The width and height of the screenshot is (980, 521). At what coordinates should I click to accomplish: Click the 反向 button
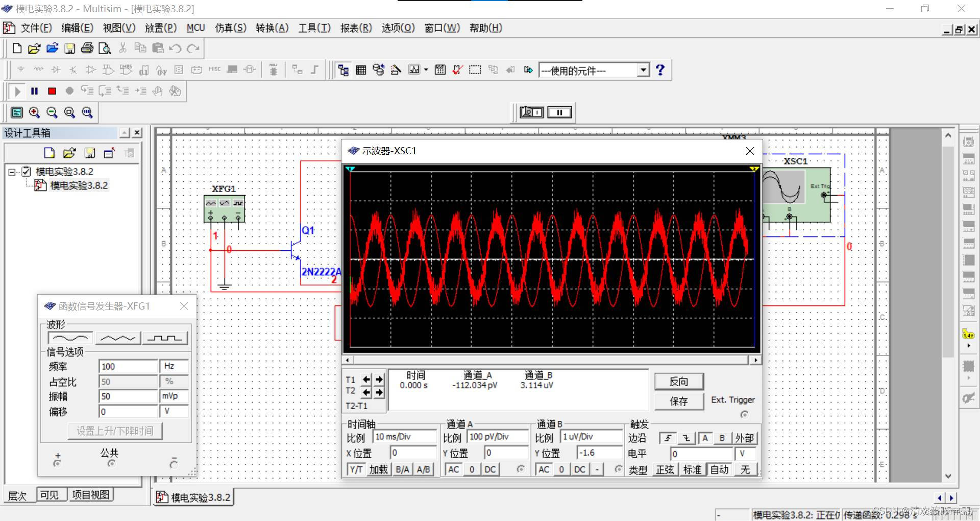[679, 382]
